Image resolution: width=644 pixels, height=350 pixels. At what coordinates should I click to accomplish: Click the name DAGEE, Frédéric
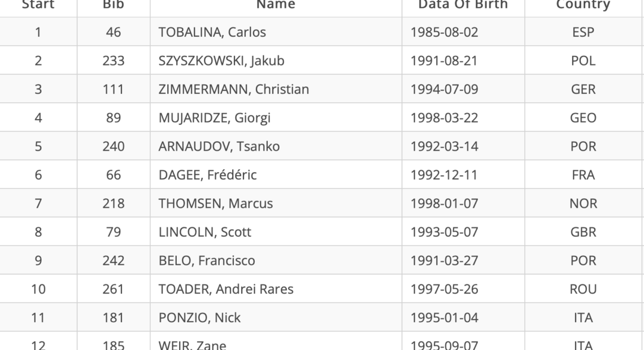207,176
